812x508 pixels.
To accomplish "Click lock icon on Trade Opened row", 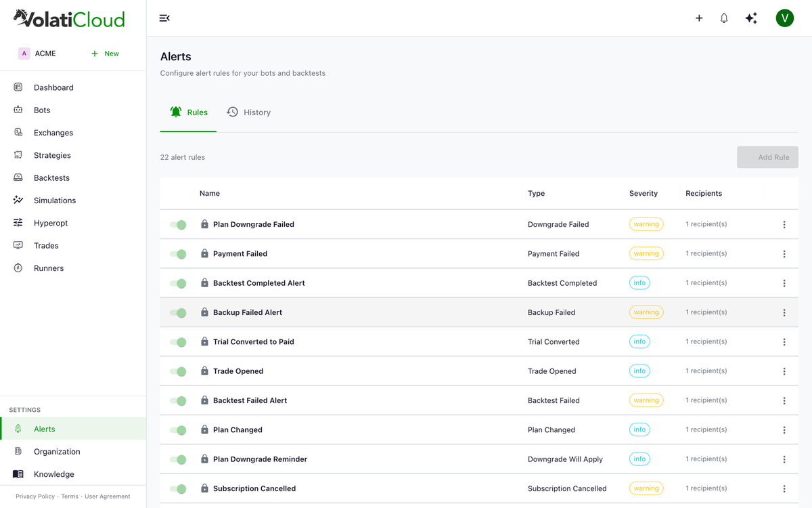I will pos(204,371).
